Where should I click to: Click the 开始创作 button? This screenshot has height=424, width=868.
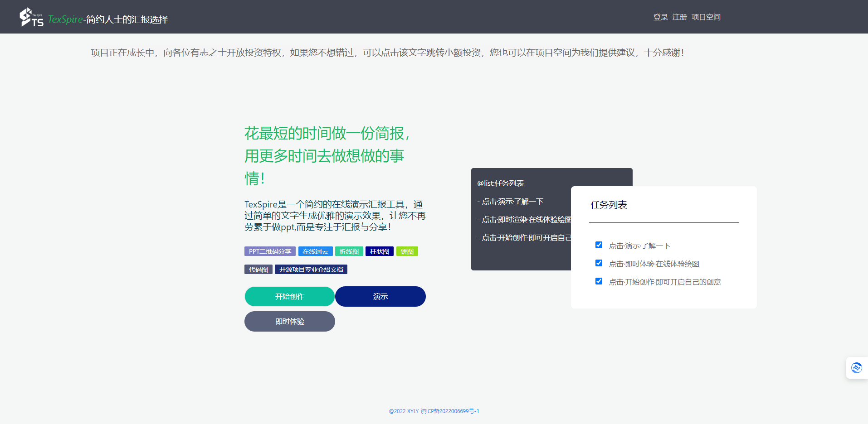289,296
